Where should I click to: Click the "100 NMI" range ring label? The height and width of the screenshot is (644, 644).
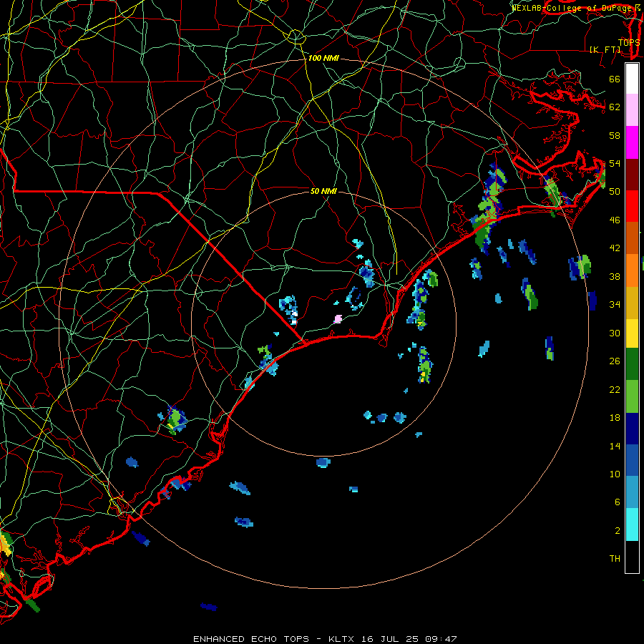[323, 59]
